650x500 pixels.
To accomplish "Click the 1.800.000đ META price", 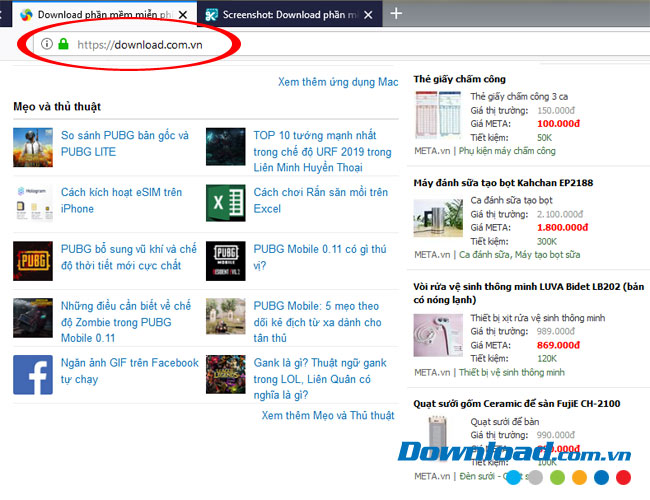I will tap(563, 227).
